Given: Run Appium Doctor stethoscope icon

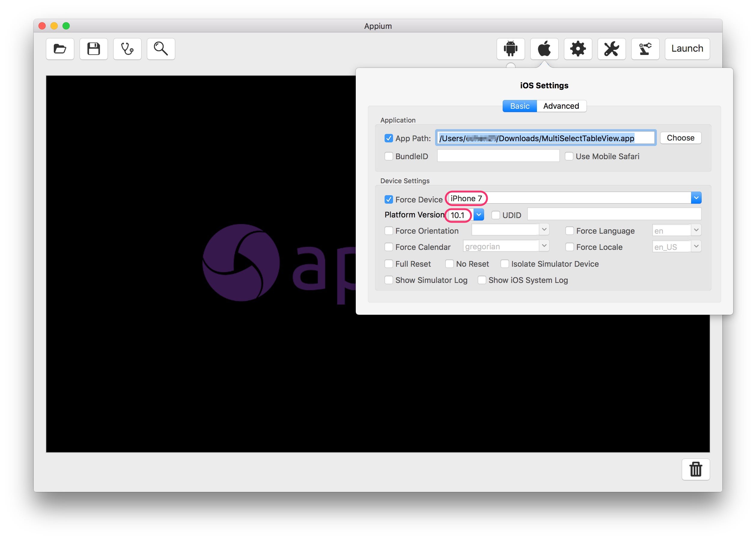Looking at the screenshot, I should [127, 49].
